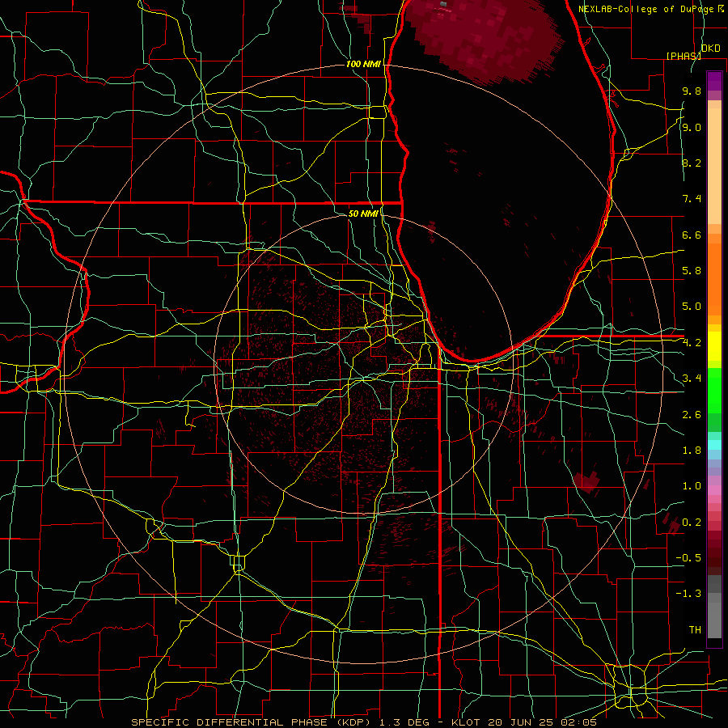Click the peach segment of the color bar
This screenshot has height=728, width=728.
pos(714,167)
